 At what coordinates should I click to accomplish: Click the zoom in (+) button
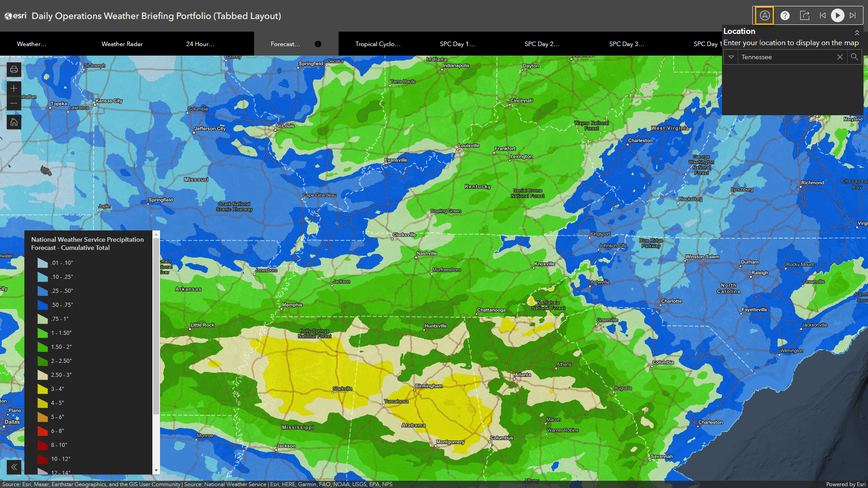coord(13,88)
